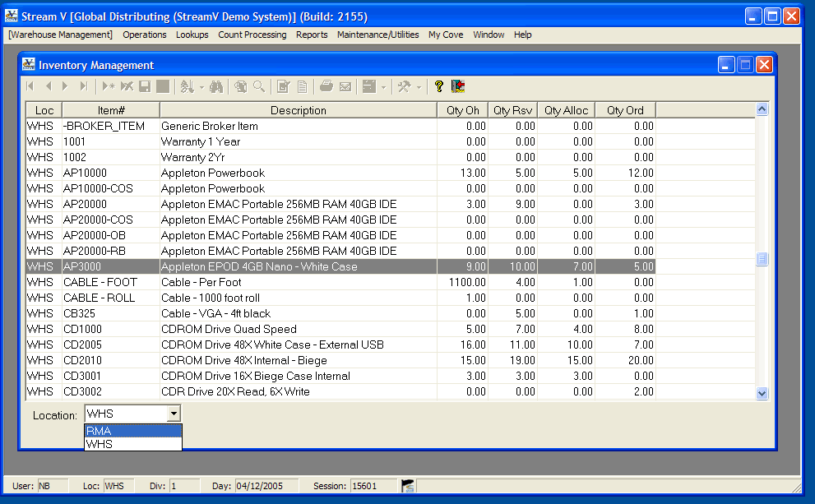
Task: Click the edit notes pencil icon
Action: (x=283, y=86)
